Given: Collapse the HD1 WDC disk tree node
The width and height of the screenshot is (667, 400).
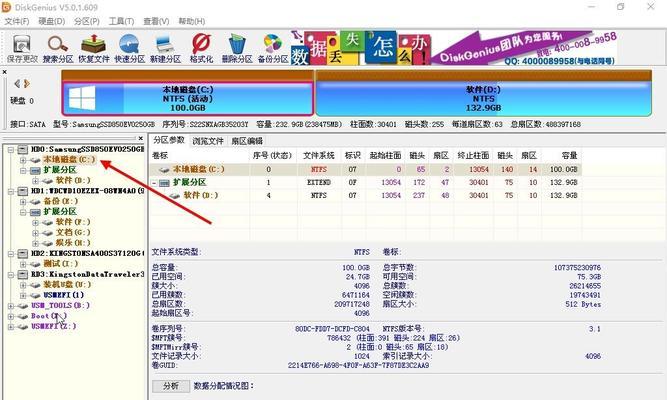Looking at the screenshot, I should (11, 191).
